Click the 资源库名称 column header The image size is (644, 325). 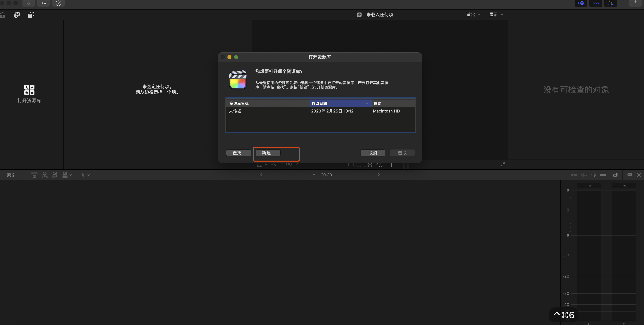click(267, 103)
